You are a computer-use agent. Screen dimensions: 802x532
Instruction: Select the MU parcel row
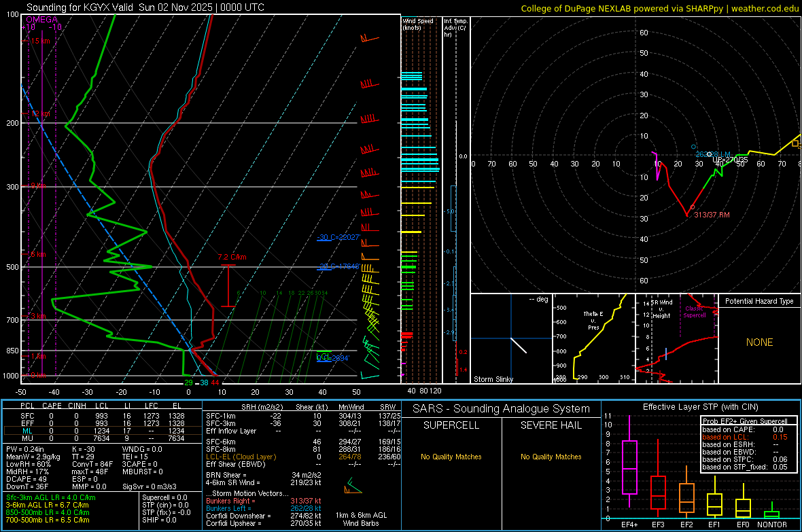point(103,438)
